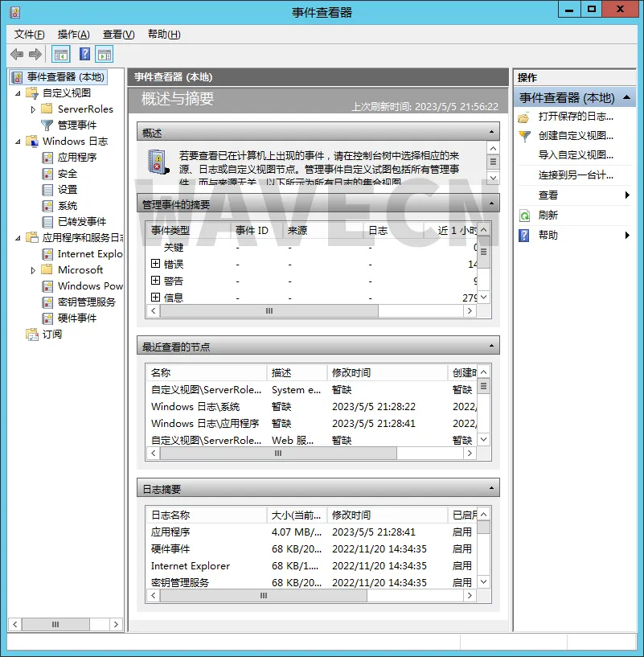The width and height of the screenshot is (644, 657).
Task: Click the 自定义视图 folder icon
Action: (x=32, y=93)
